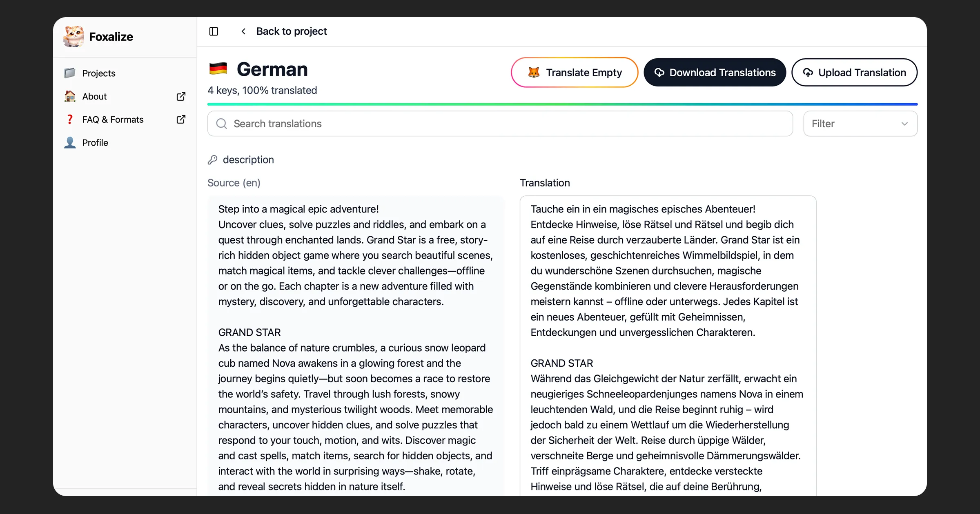Open the external link beside FAQ & Formats
Viewport: 980px width, 514px height.
click(181, 119)
